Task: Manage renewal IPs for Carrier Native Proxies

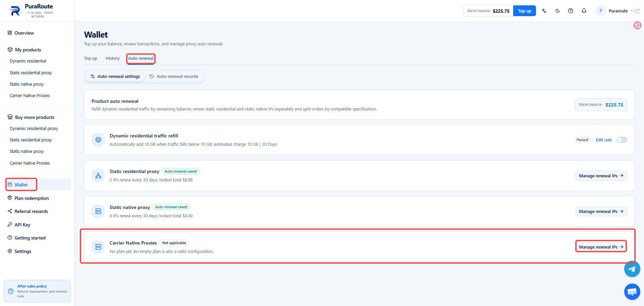Action: 601,247
